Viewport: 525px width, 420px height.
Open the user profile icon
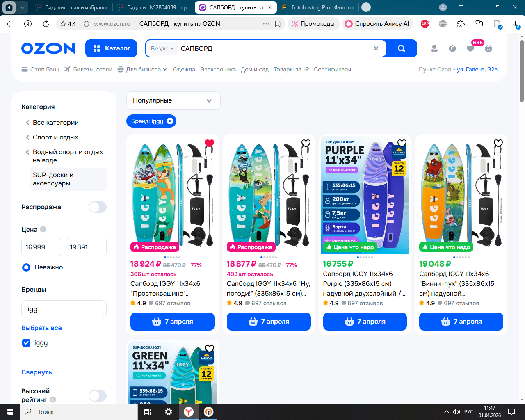[434, 48]
